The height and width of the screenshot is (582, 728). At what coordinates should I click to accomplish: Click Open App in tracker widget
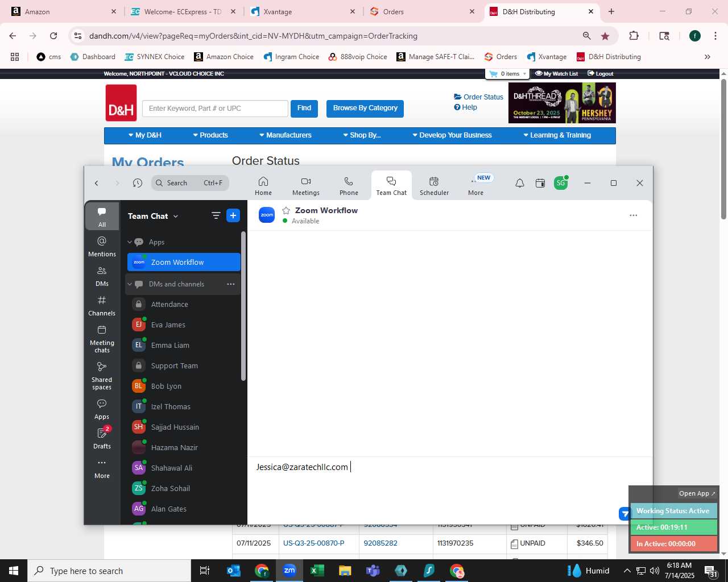[697, 493]
